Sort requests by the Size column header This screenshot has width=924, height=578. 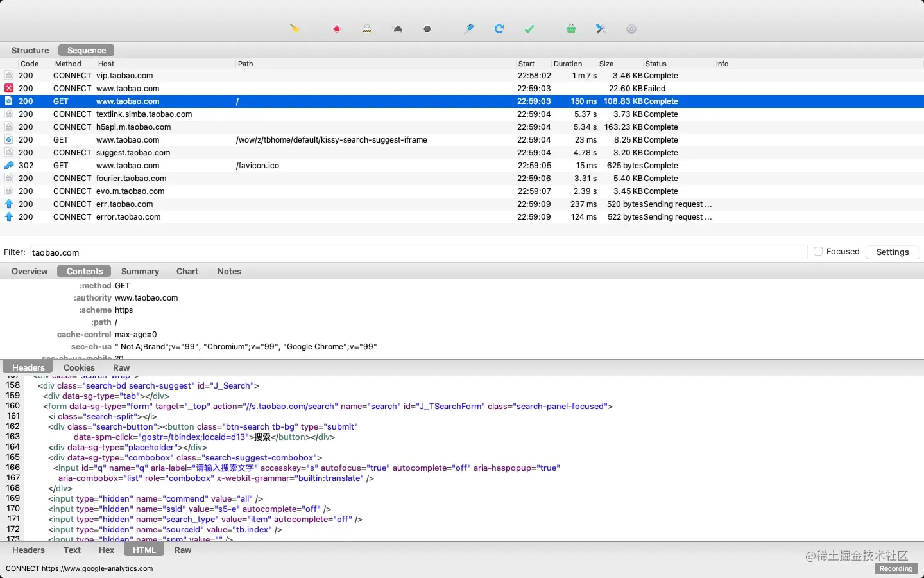click(x=606, y=64)
